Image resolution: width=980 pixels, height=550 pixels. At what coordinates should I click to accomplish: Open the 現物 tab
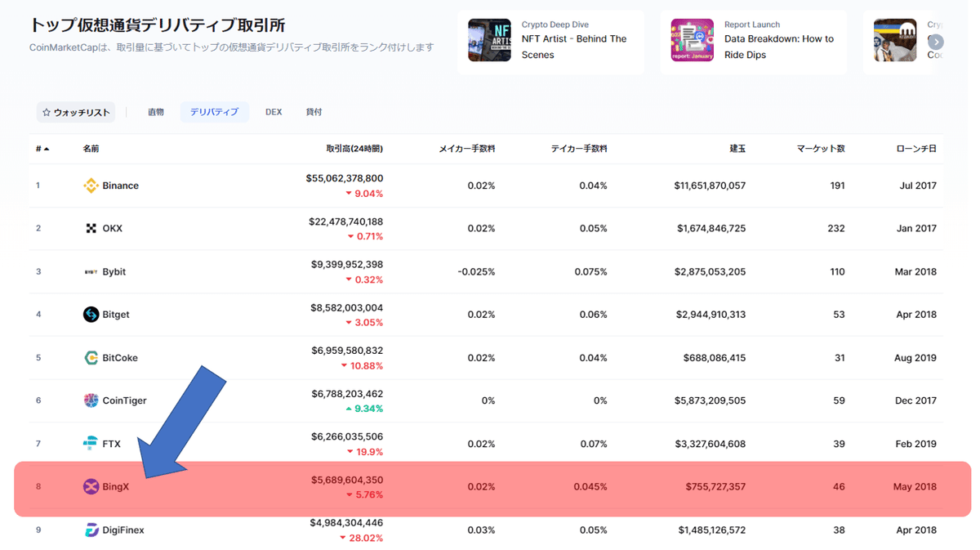tap(155, 112)
